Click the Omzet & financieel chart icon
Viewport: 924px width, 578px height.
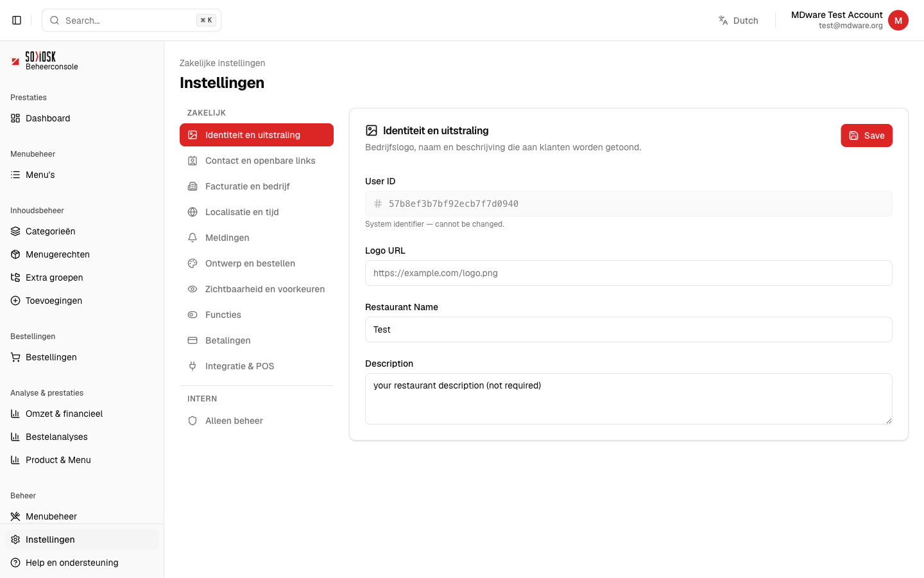15,414
